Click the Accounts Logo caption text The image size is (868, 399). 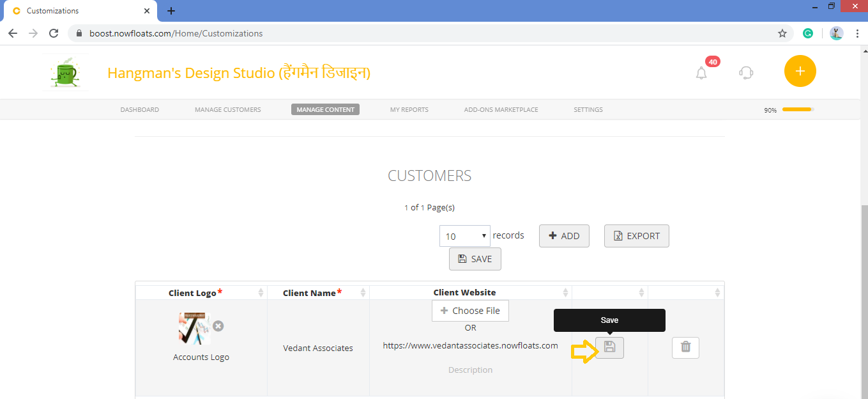tap(201, 357)
